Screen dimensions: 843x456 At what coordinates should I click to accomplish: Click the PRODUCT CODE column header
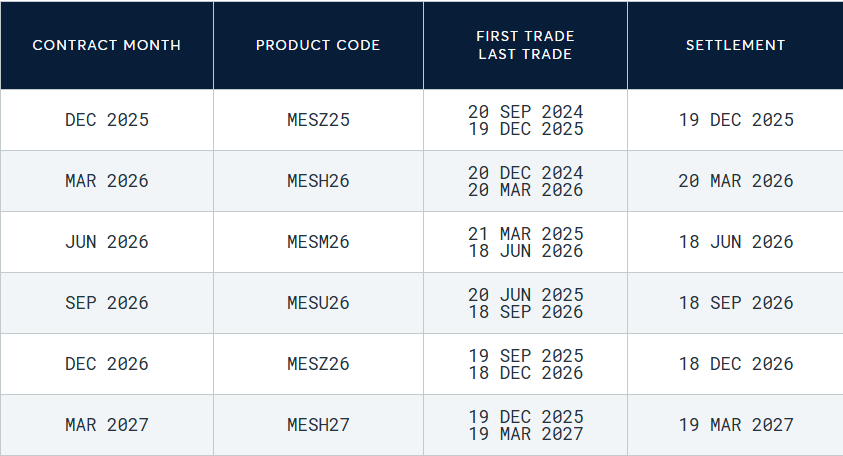coord(318,45)
